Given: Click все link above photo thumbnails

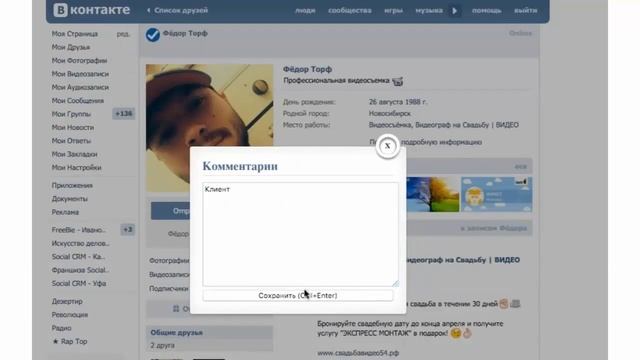Looking at the screenshot, I should point(520,167).
